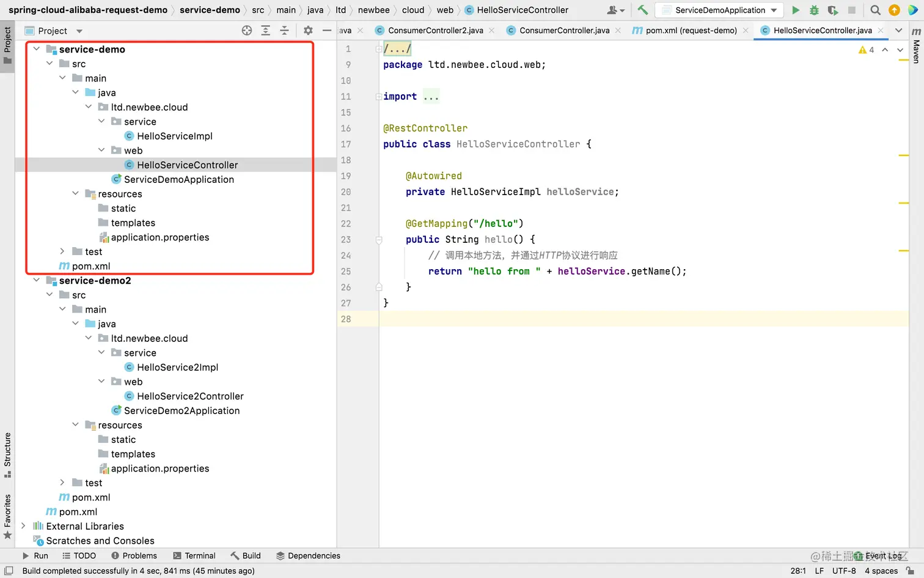924x578 pixels.
Task: Collapse all nodes using Collapse All icon
Action: coord(285,30)
